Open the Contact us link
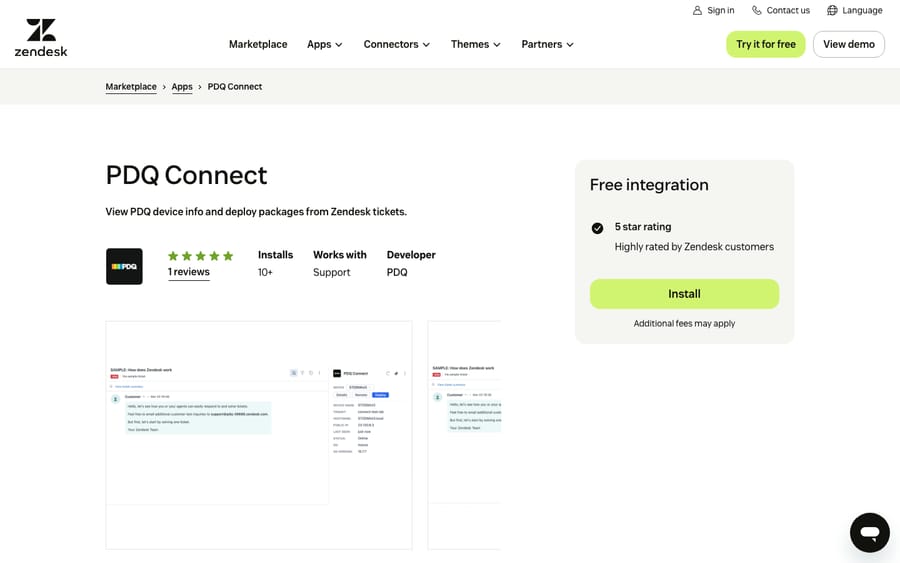 (x=788, y=10)
